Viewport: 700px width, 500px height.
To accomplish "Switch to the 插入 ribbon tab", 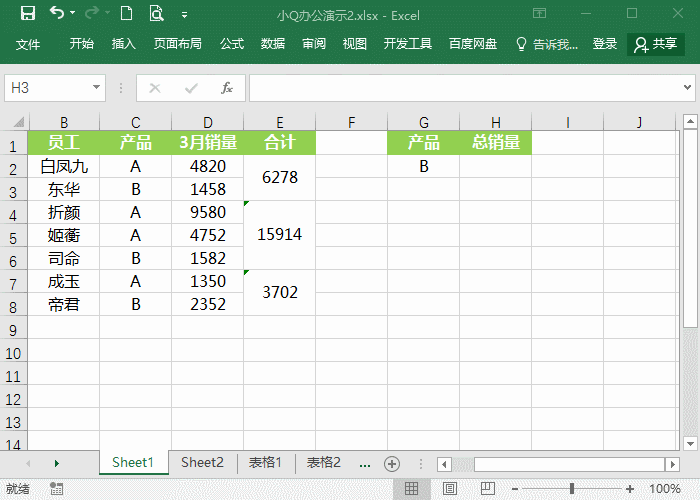I will point(124,43).
